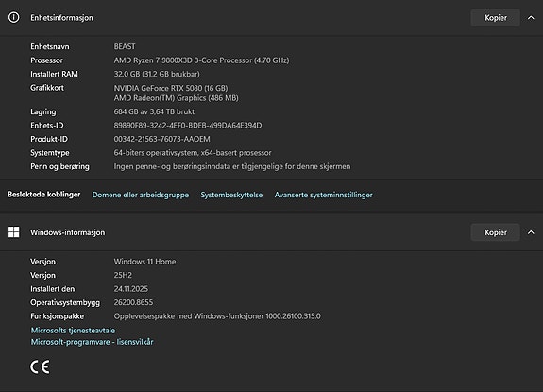Collapse the Windows-informasjon section chevron
The height and width of the screenshot is (392, 543).
[531, 232]
